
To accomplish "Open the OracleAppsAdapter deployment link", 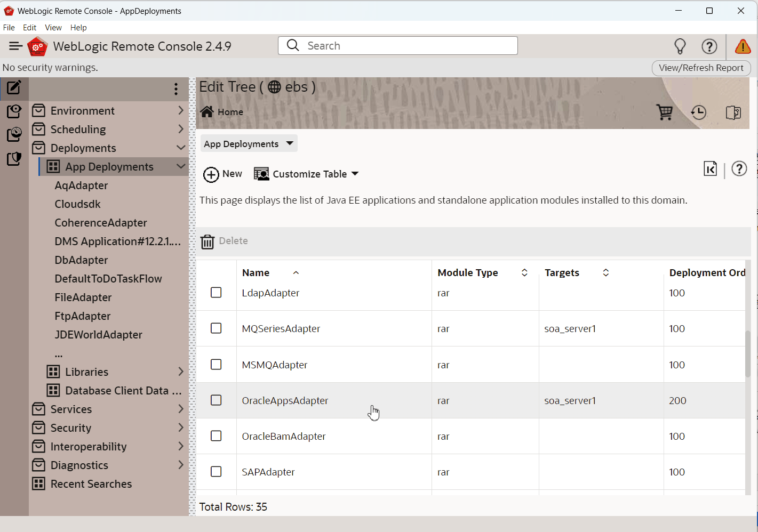I will coord(285,401).
